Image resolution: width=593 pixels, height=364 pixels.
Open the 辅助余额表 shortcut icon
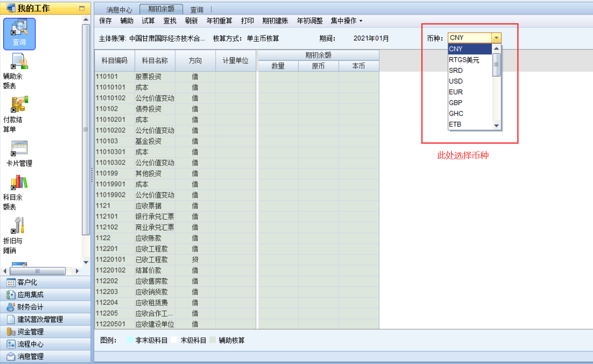pyautogui.click(x=19, y=61)
